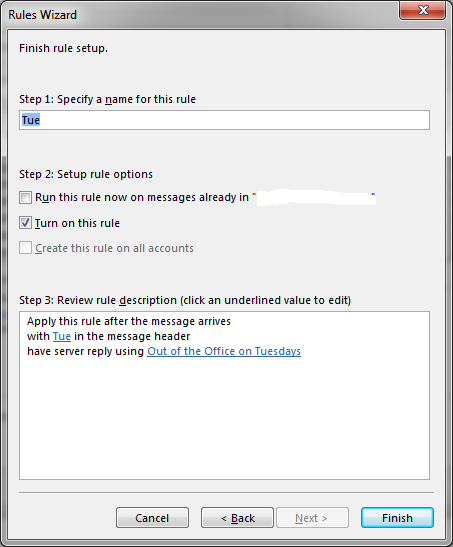Viewport: 453px width, 547px height.
Task: Click empty area of rule description box
Action: [224, 419]
